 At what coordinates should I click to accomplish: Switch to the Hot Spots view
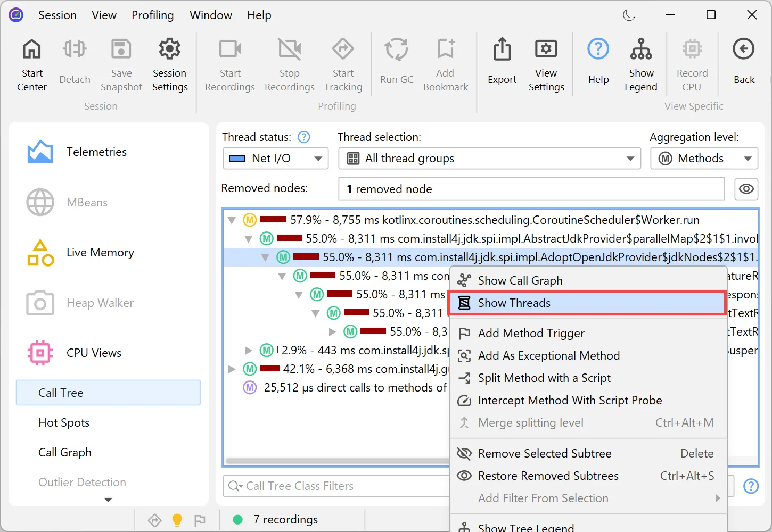click(64, 422)
